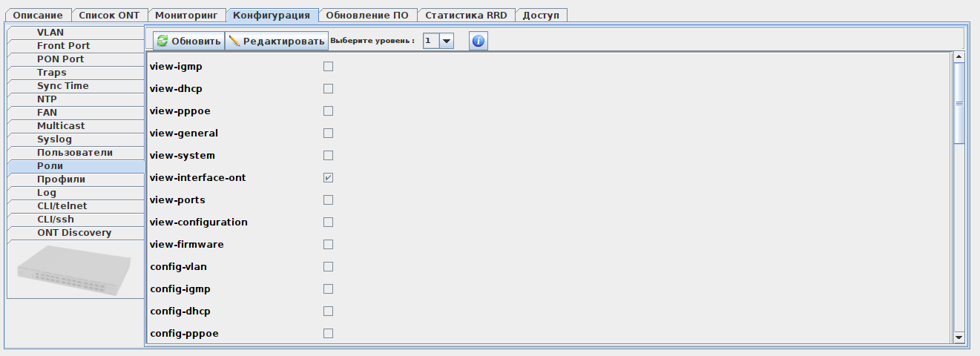Image resolution: width=980 pixels, height=356 pixels.
Task: Open the Список ONT tab
Action: pos(109,16)
